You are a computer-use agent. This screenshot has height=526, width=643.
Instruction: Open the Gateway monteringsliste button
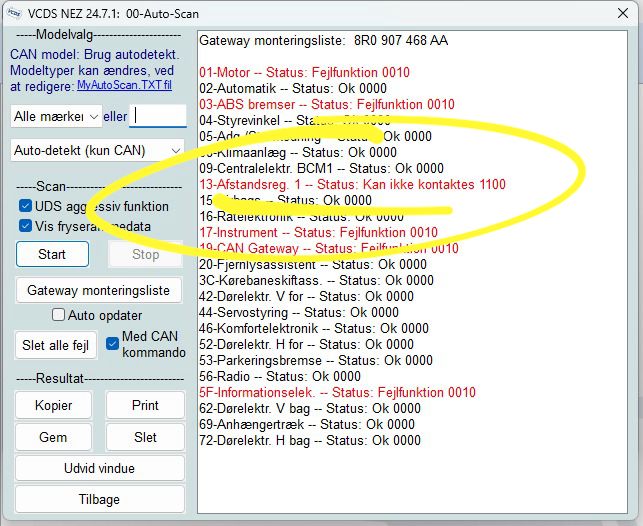click(x=99, y=291)
